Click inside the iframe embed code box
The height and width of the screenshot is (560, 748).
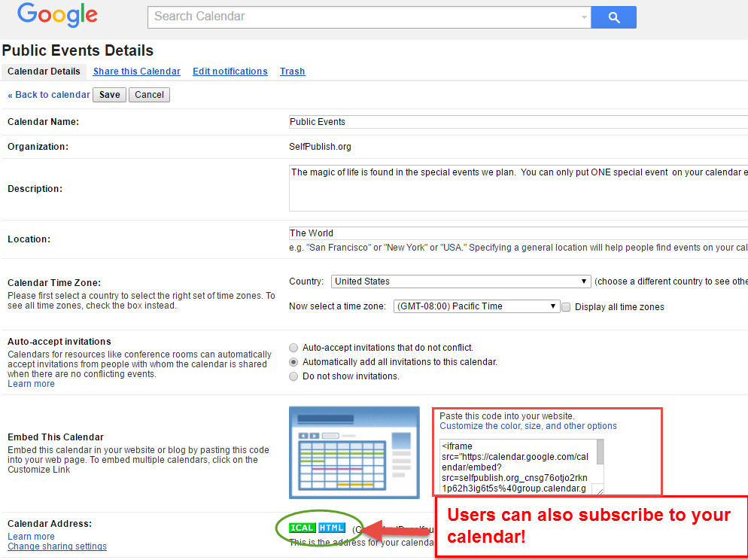tap(517, 467)
